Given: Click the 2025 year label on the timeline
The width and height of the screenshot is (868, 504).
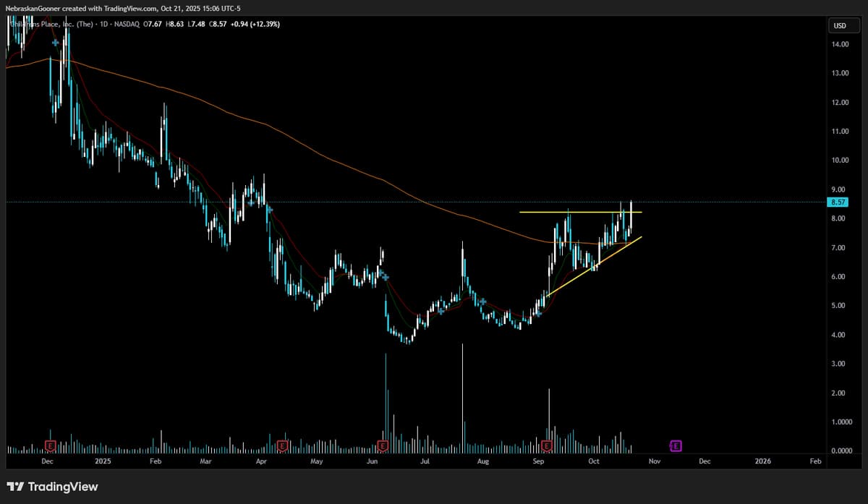Looking at the screenshot, I should [103, 461].
